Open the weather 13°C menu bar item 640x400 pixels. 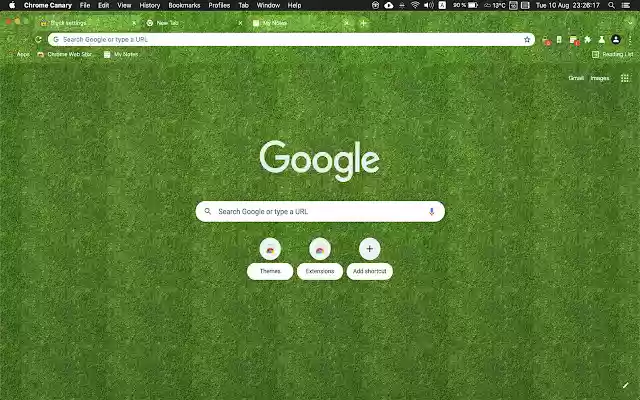point(494,5)
